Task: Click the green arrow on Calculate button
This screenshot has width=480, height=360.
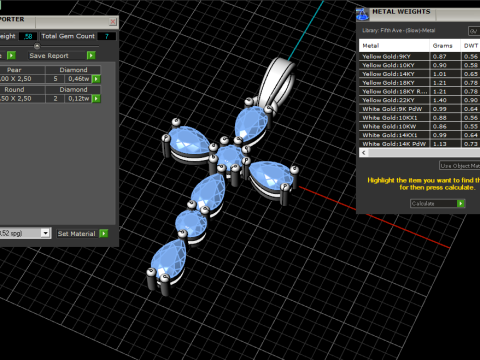Action: 461,203
